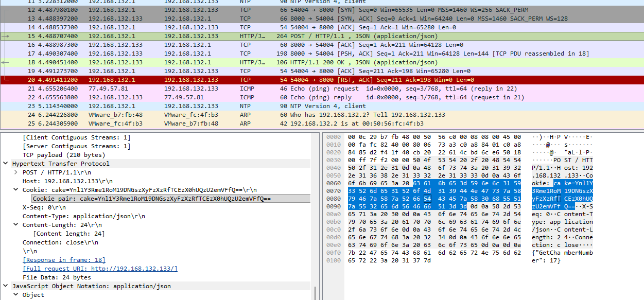
Task: Select packet 23 NTP Version 4 client
Action: click(322, 106)
